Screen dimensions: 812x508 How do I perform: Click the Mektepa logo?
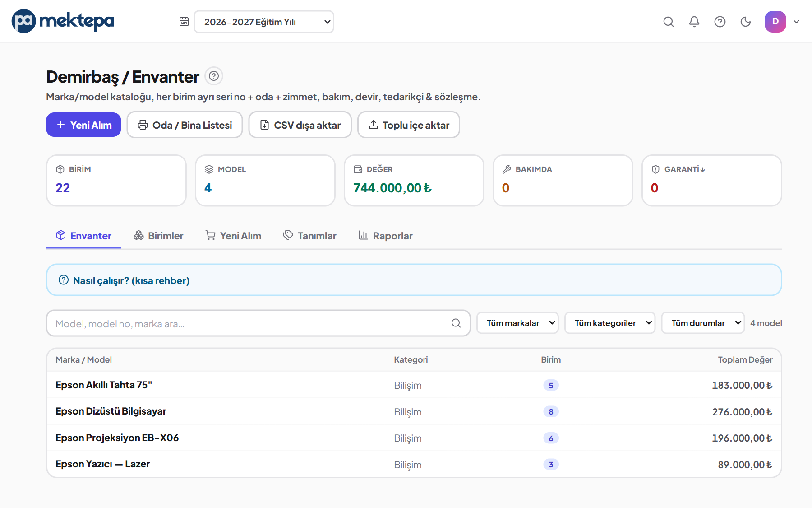[63, 21]
